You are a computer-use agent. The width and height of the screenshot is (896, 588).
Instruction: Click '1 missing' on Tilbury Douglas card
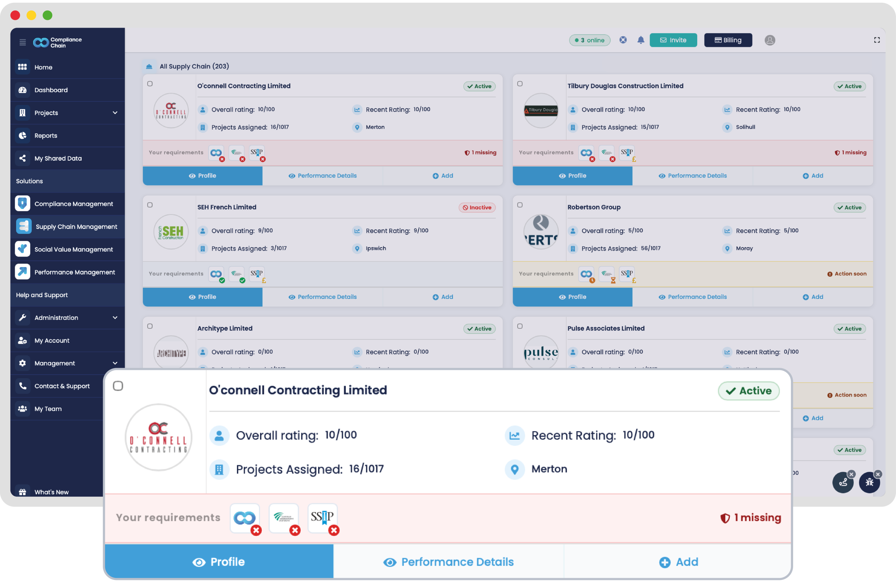pyautogui.click(x=850, y=153)
